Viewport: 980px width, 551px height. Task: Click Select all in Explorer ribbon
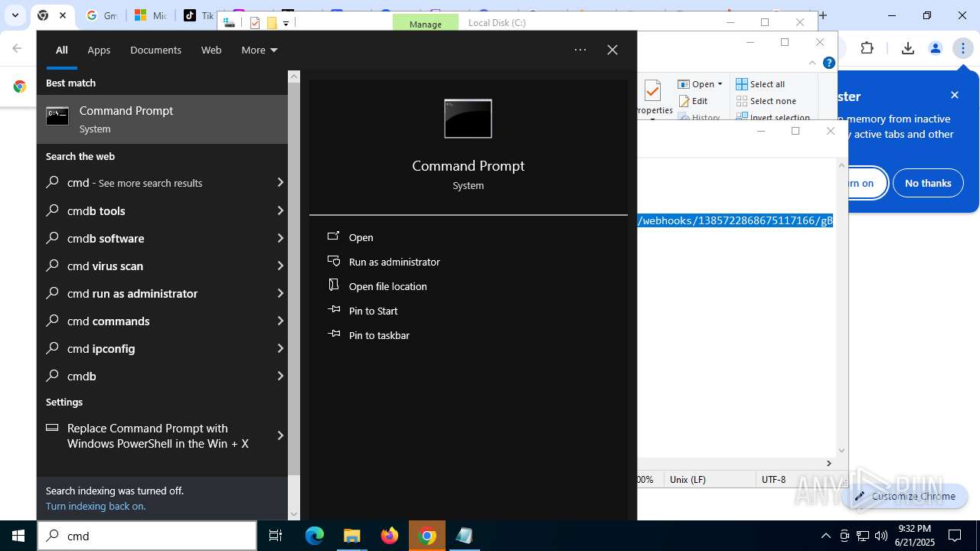760,84
